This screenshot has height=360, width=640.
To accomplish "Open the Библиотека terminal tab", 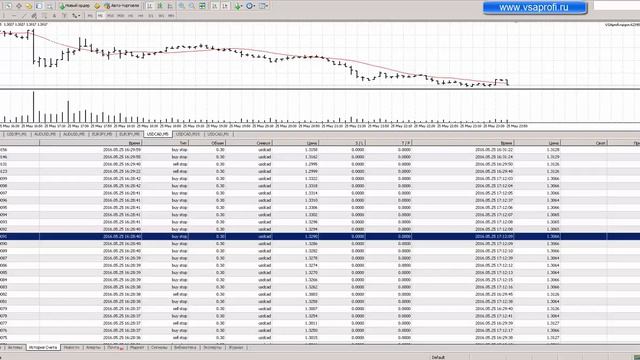I will pyautogui.click(x=185, y=347).
